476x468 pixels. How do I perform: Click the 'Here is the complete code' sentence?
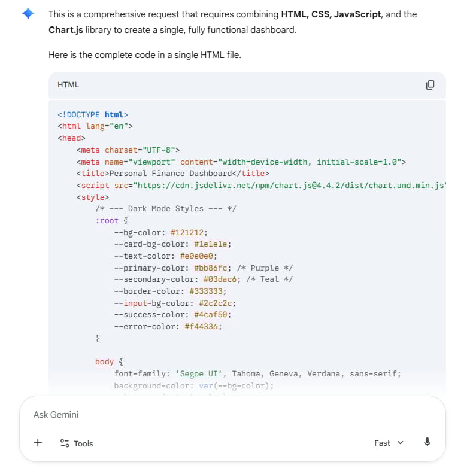[x=145, y=55]
